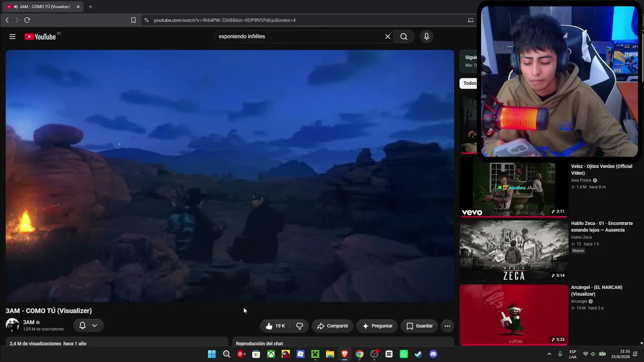
Task: Show hidden system tray icons
Action: pos(549,354)
